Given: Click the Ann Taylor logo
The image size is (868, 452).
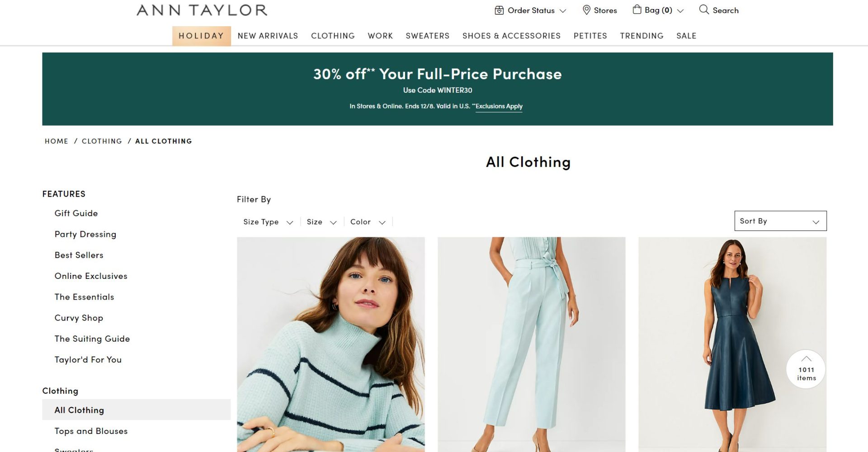Looking at the screenshot, I should (202, 10).
